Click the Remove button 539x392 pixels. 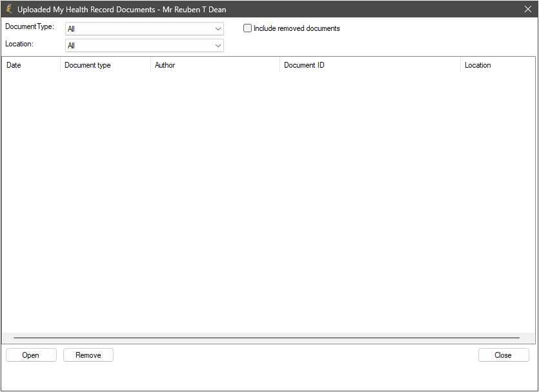[x=88, y=355]
